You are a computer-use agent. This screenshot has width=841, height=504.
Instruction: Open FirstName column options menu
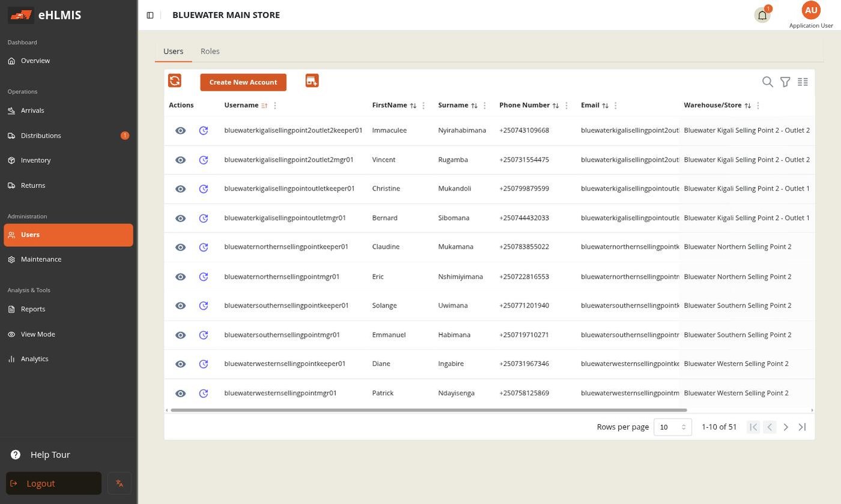(424, 106)
